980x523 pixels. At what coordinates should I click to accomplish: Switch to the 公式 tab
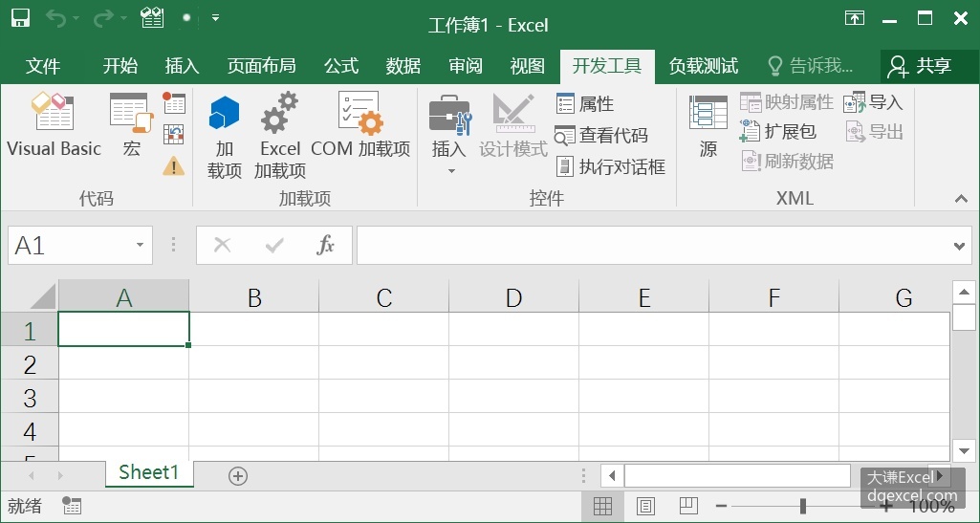click(341, 66)
